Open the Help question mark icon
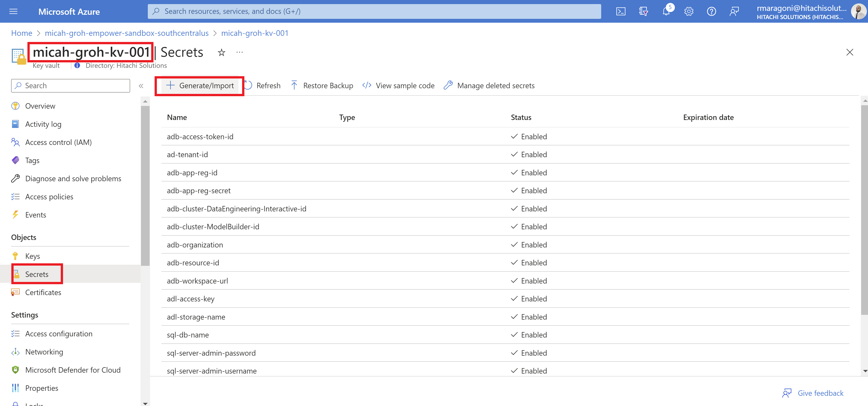868x406 pixels. coord(711,12)
